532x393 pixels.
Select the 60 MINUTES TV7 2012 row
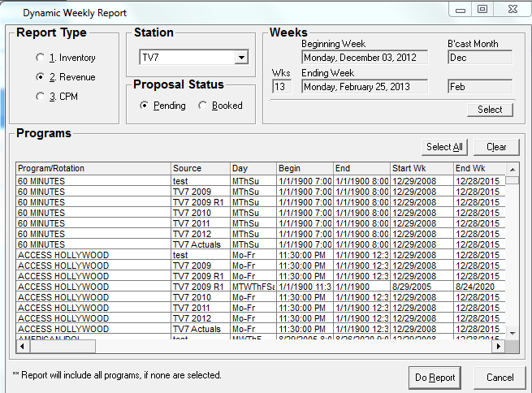pos(93,234)
